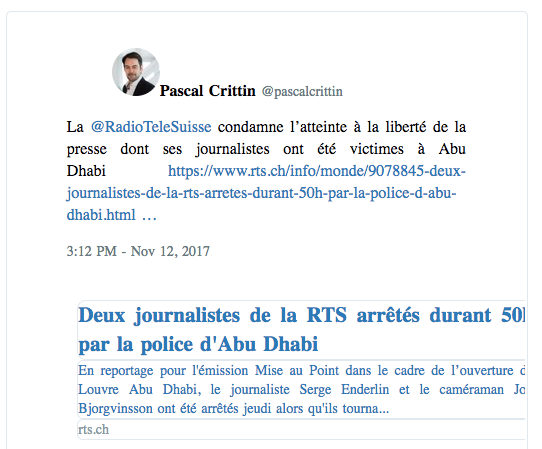The height and width of the screenshot is (449, 542).
Task: Click the Nov 12, 2017 date
Action: click(170, 251)
